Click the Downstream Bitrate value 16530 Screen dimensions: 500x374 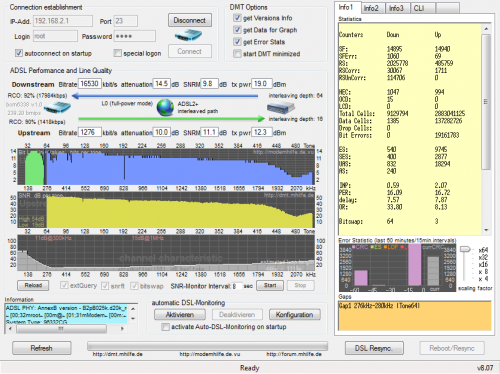[90, 84]
